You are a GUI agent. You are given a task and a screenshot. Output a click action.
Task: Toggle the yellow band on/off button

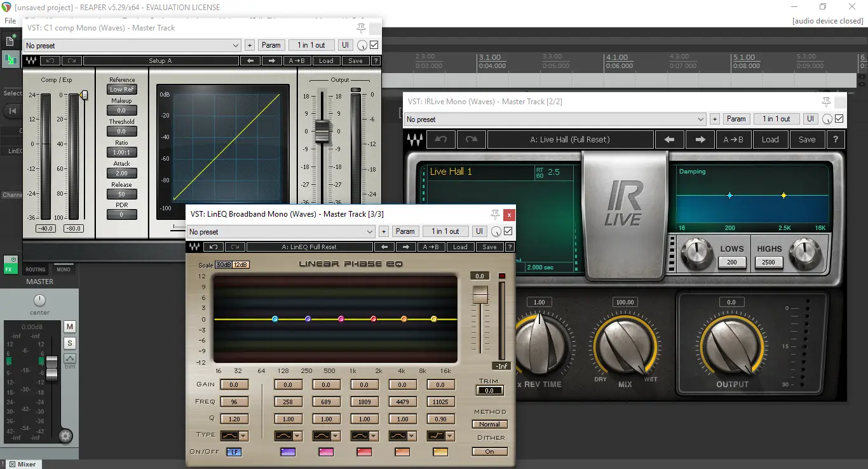[x=440, y=452]
